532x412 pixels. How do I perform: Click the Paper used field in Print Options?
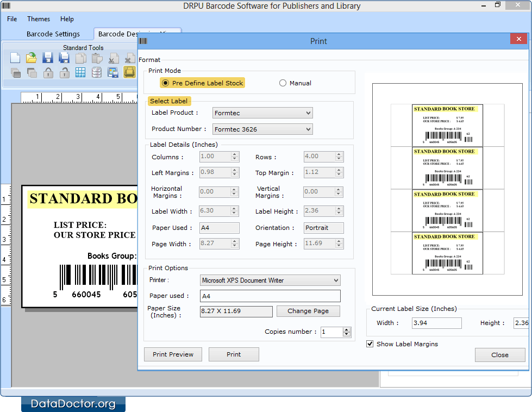pos(270,296)
